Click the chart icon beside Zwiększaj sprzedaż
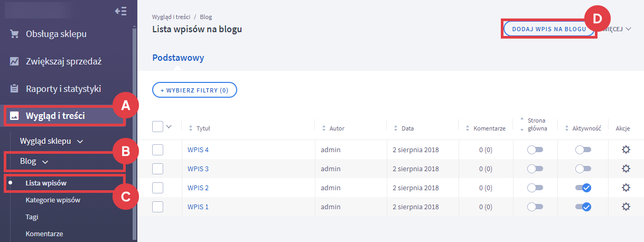Image resolution: width=644 pixels, height=242 pixels. point(15,61)
